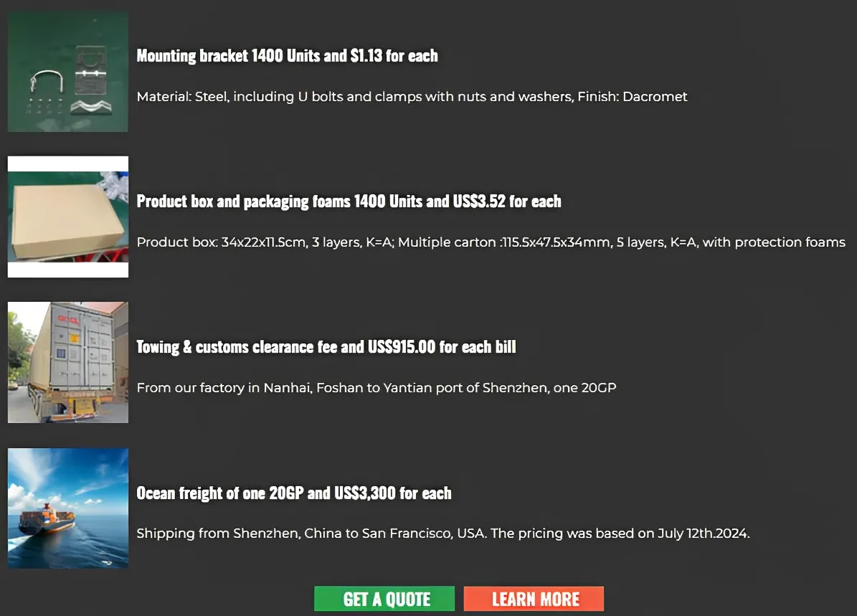Open the Ocean freight of one 20GP heading
Screen dimensions: 857x616
(x=294, y=493)
